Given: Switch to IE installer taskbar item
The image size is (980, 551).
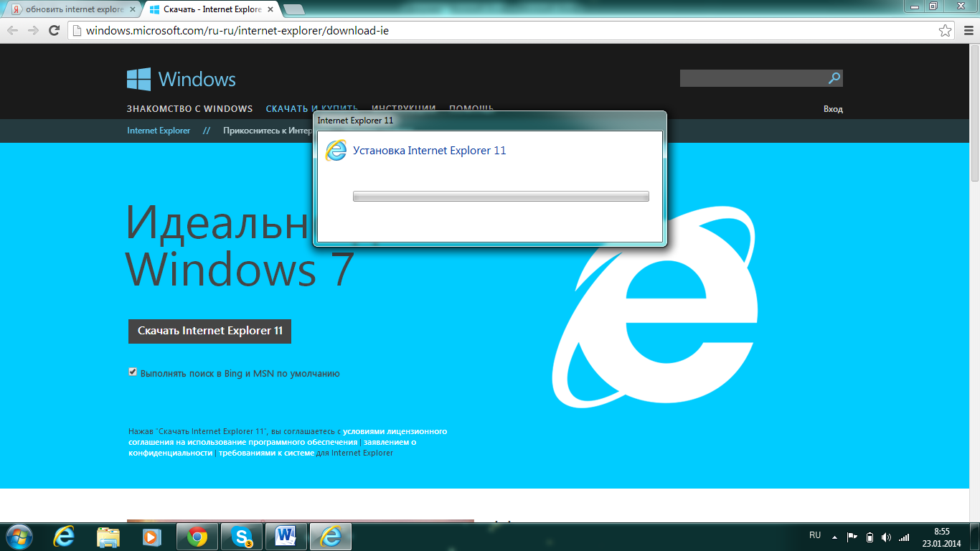Looking at the screenshot, I should [x=331, y=537].
